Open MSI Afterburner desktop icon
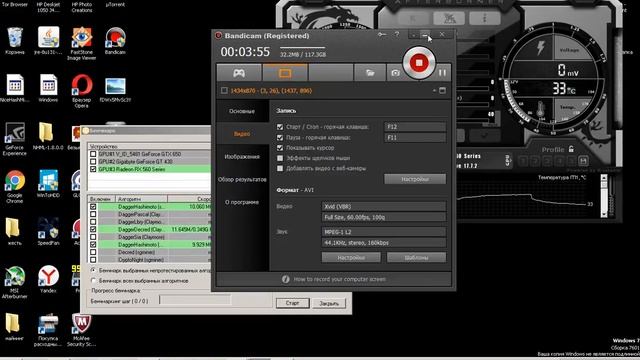This screenshot has height=360, width=640. point(15,282)
